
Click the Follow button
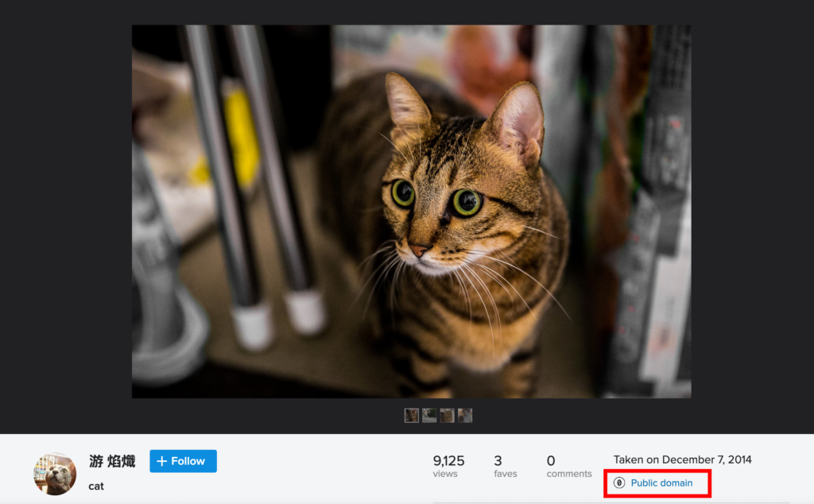pyautogui.click(x=183, y=461)
